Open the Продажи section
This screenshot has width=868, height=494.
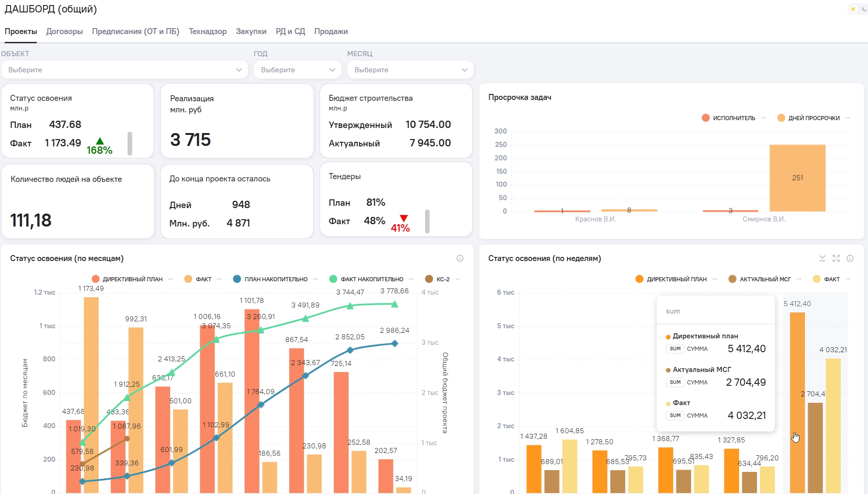coord(331,31)
